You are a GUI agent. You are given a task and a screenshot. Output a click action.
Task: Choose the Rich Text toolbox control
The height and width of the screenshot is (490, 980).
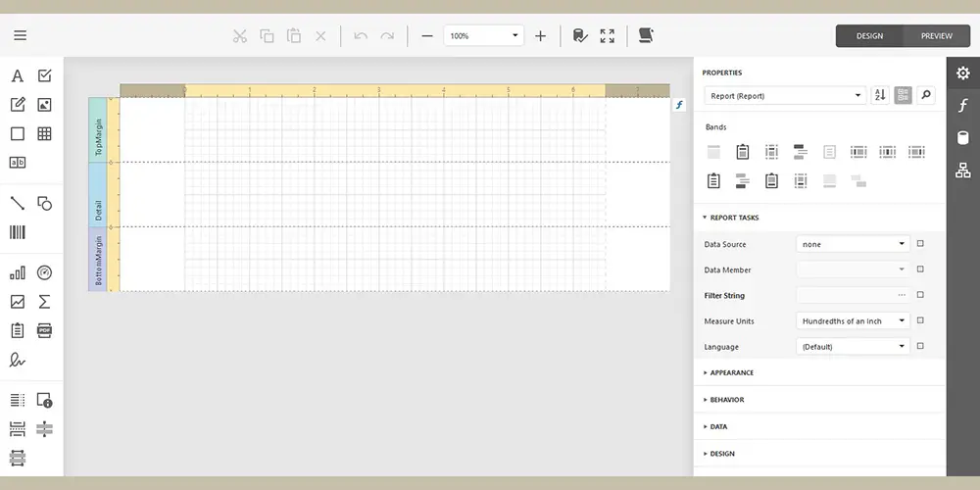[x=18, y=105]
